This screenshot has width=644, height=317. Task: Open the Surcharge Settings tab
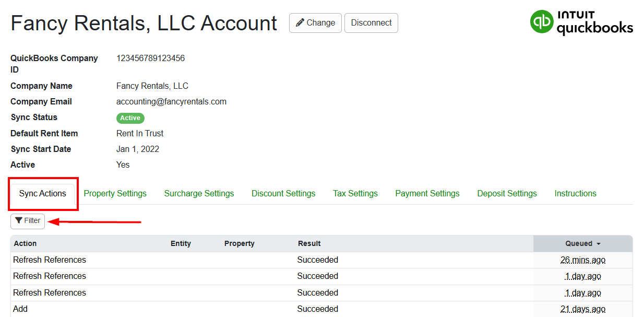pyautogui.click(x=199, y=193)
